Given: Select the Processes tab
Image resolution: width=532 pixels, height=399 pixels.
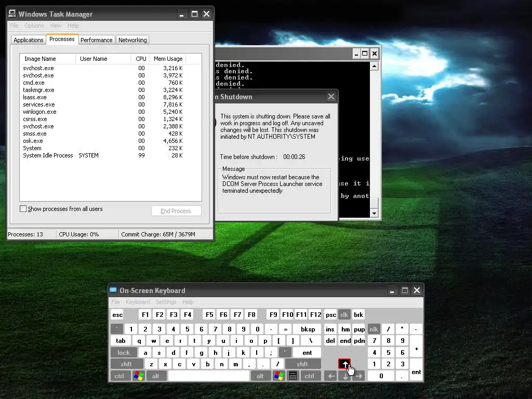Looking at the screenshot, I should 62,39.
